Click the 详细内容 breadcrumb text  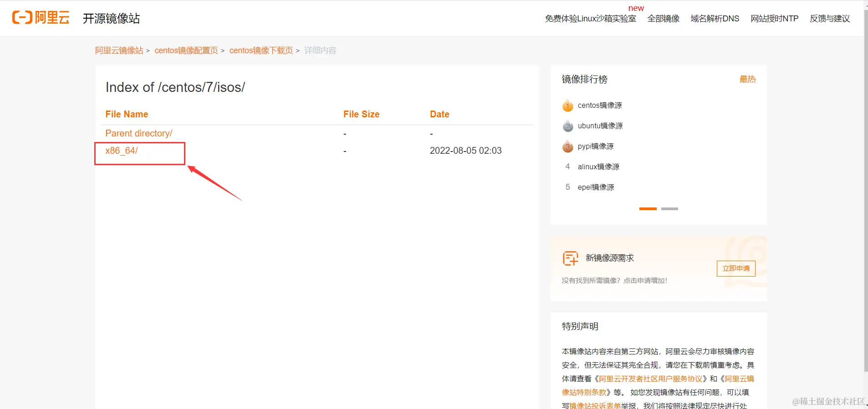(320, 50)
